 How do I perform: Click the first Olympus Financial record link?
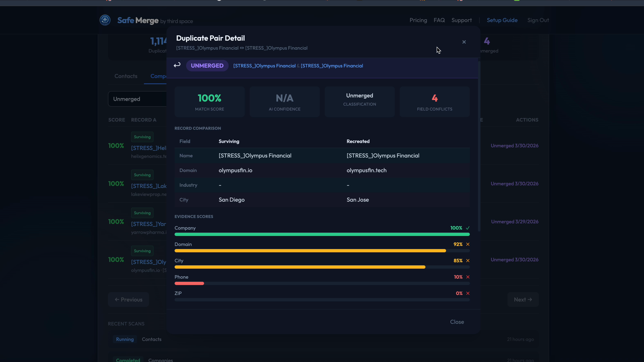[264, 66]
